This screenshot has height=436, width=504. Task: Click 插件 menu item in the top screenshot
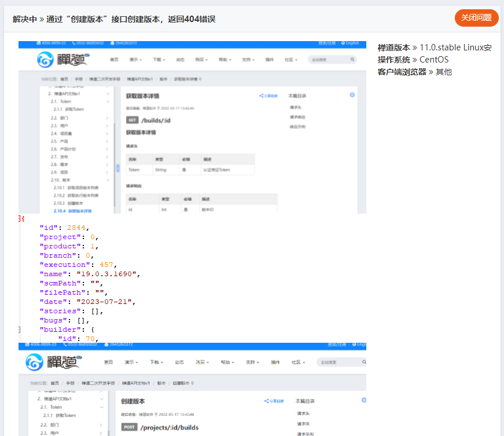coord(270,60)
